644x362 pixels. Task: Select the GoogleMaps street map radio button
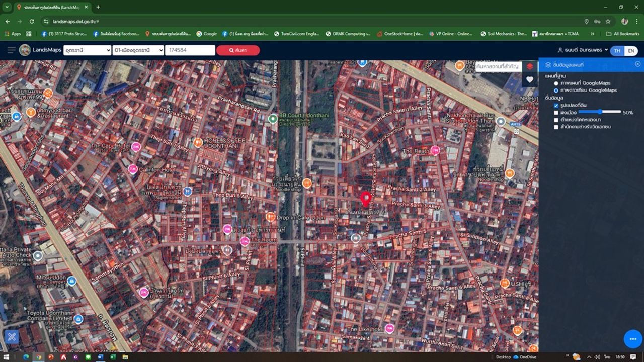click(556, 83)
